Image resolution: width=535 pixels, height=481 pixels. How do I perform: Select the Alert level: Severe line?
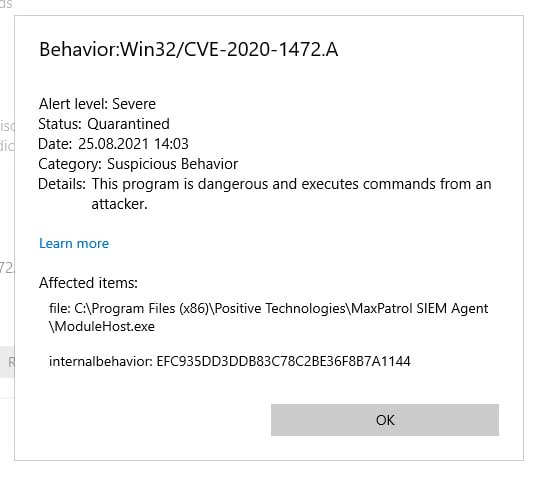[x=97, y=104]
